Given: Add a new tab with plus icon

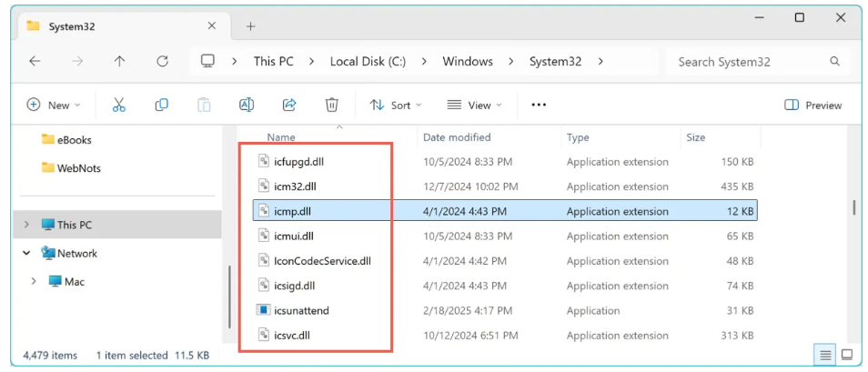Looking at the screenshot, I should click(x=251, y=26).
